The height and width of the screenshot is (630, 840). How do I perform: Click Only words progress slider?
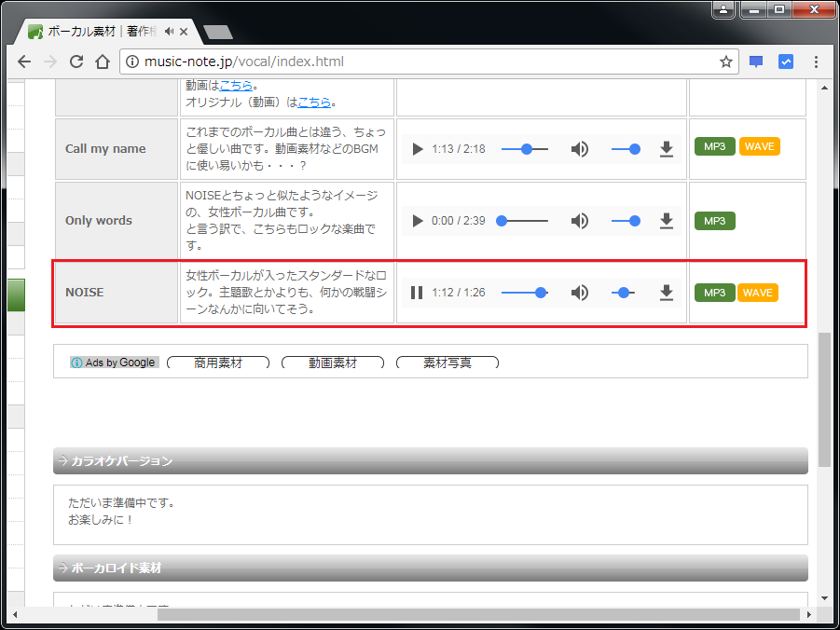525,221
